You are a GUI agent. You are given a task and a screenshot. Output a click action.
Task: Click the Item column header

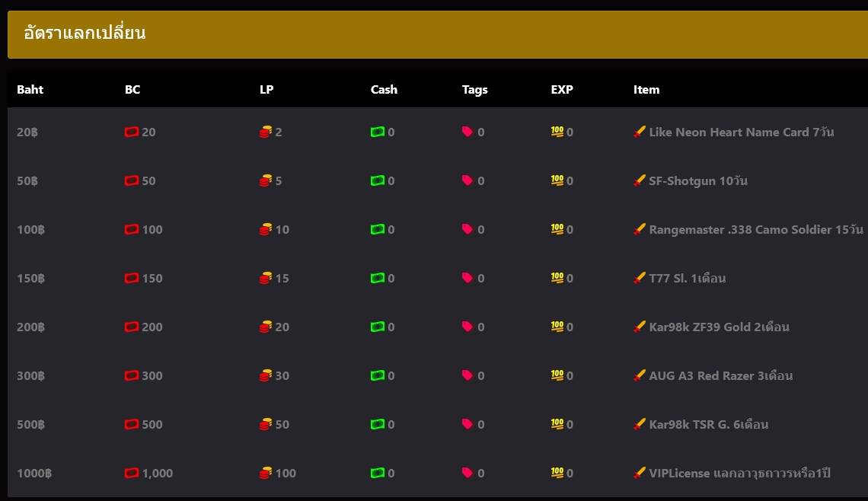(646, 89)
